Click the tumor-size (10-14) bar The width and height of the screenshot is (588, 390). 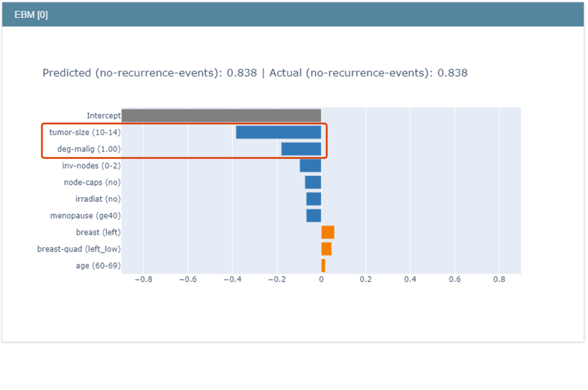point(278,132)
